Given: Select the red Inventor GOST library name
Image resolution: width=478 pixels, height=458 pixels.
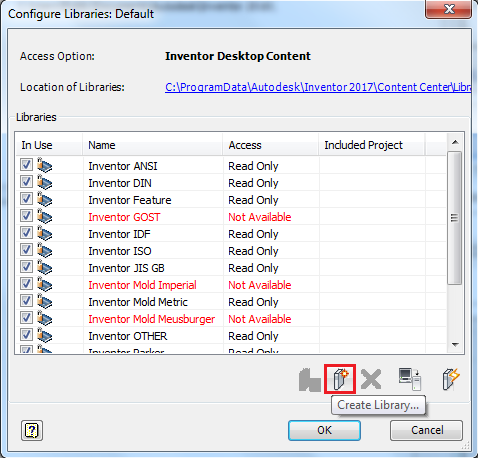Looking at the screenshot, I should pos(124,217).
